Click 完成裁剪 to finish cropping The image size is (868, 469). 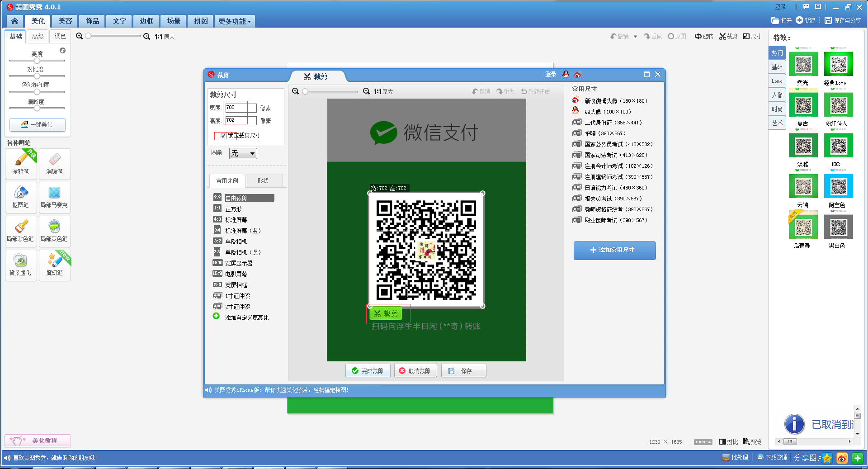point(368,371)
